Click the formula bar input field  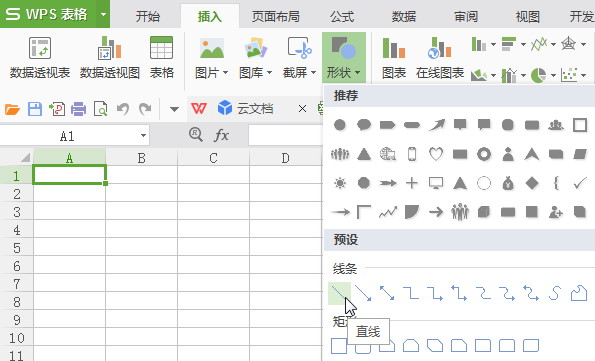pyautogui.click(x=285, y=135)
